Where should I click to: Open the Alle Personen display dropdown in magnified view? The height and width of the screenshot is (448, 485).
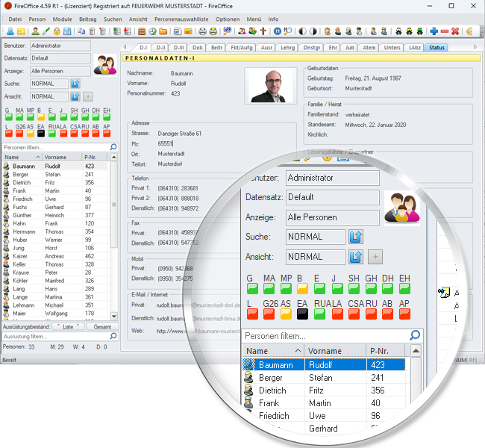[332, 217]
